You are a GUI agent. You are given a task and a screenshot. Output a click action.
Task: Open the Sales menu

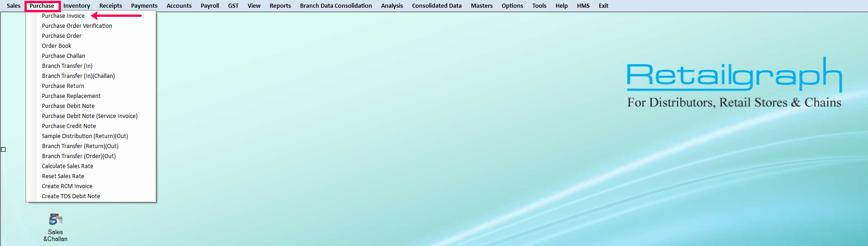(x=14, y=6)
